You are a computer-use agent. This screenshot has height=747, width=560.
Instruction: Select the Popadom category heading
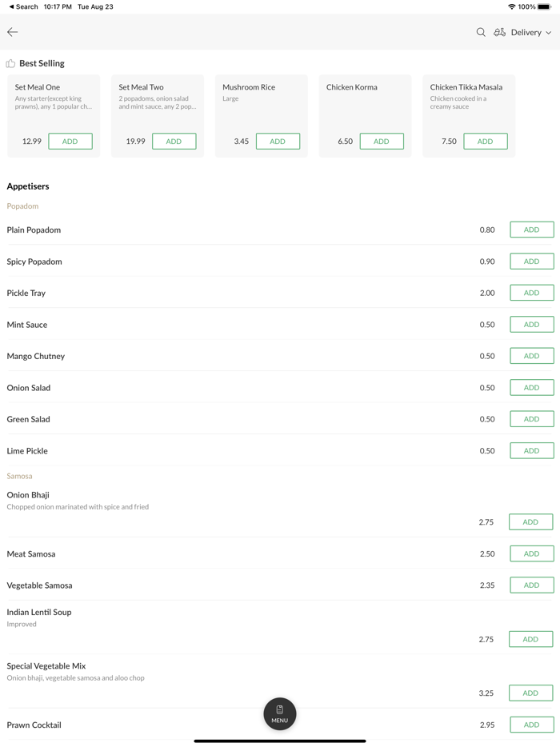point(22,206)
